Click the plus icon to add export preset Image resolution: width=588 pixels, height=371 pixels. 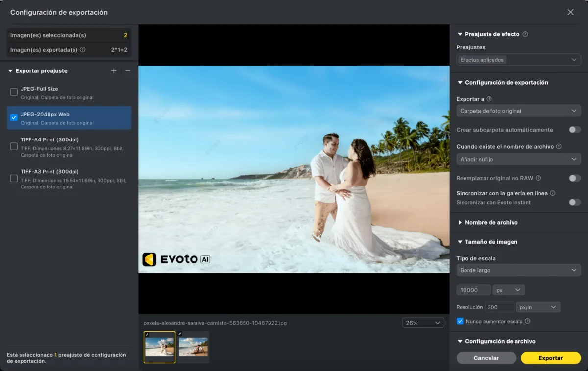[x=114, y=71]
